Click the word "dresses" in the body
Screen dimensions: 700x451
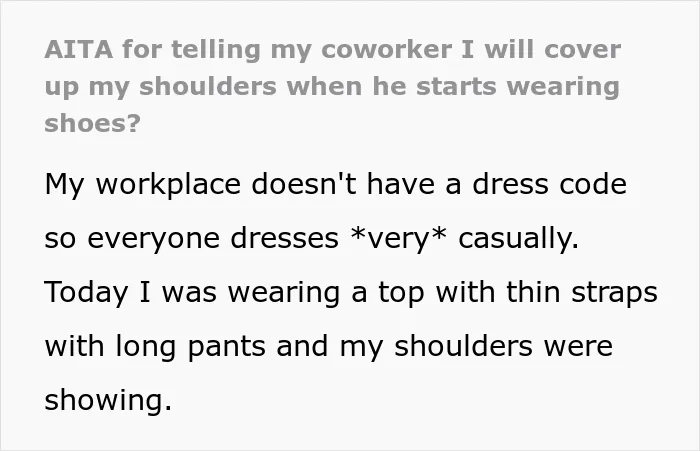tap(284, 238)
